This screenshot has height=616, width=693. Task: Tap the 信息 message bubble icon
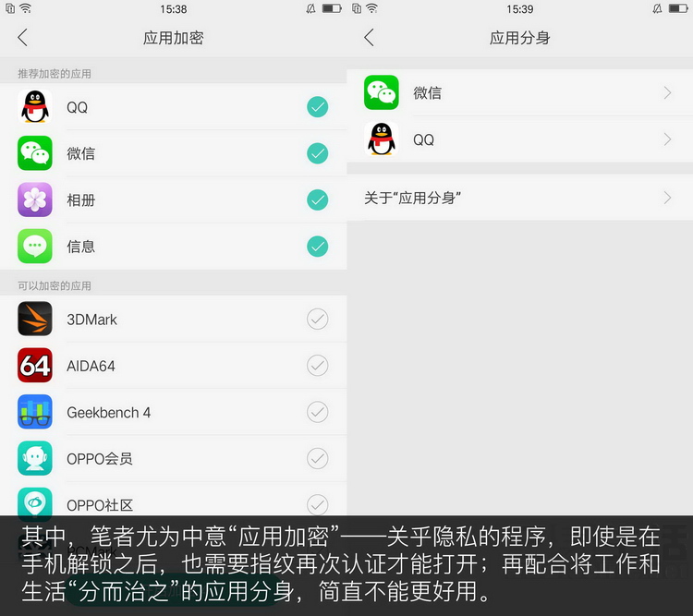pos(35,247)
